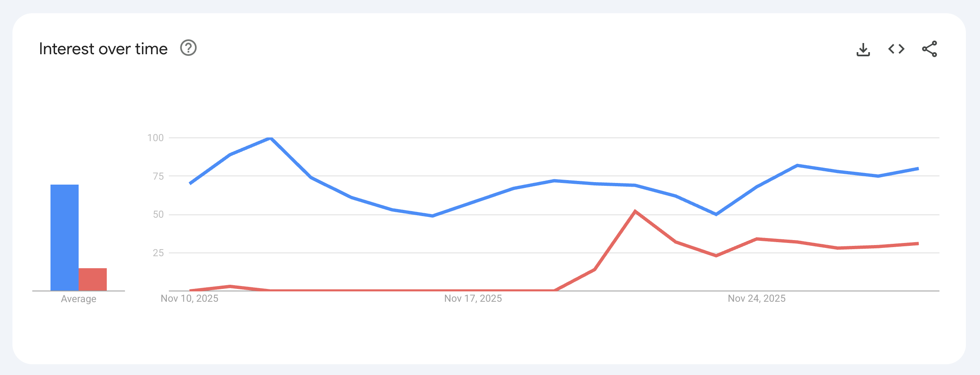This screenshot has height=375, width=980.
Task: Download the chart data as CSV
Action: (863, 49)
